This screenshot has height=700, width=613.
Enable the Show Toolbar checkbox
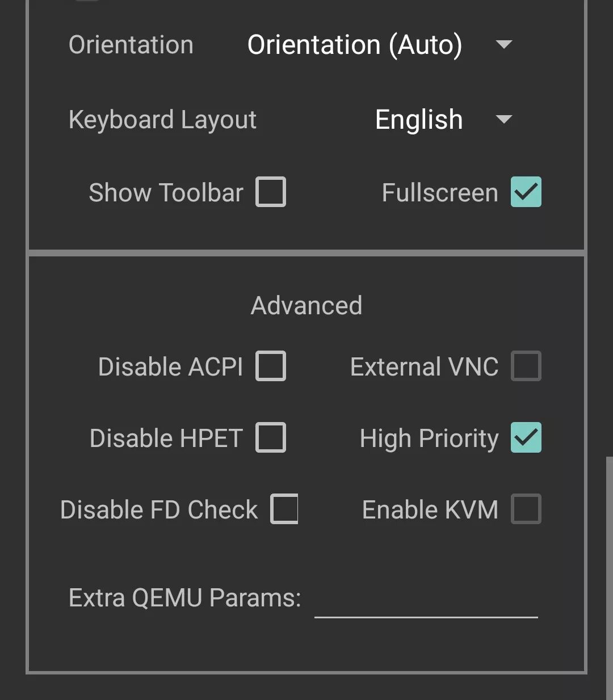click(x=271, y=192)
